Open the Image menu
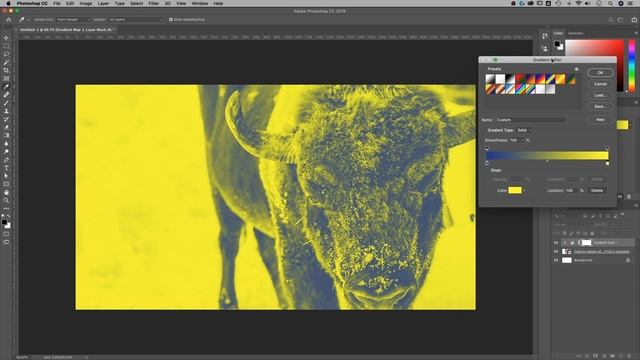Image resolution: width=640 pixels, height=360 pixels. [86, 3]
